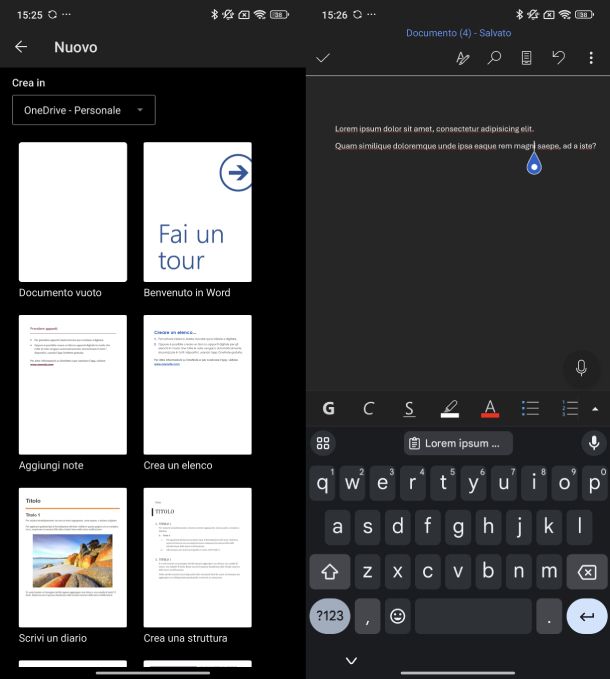The width and height of the screenshot is (610, 679).
Task: Paste the Lorem ipsum clipboard suggestion
Action: [x=458, y=443]
